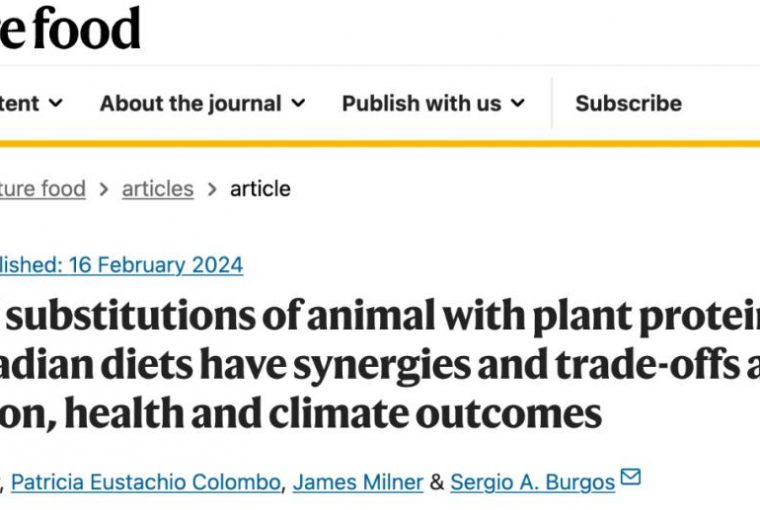Click the chevron beside the partially visible content menu
Screen dimensions: 760x510
click(56, 103)
